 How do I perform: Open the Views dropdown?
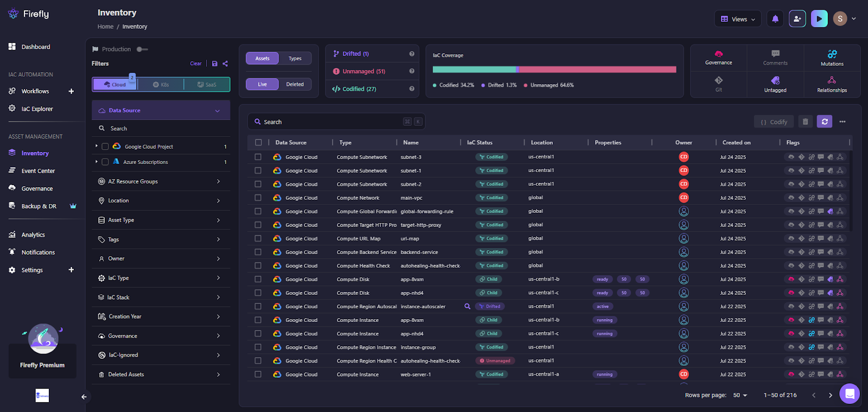coord(738,19)
